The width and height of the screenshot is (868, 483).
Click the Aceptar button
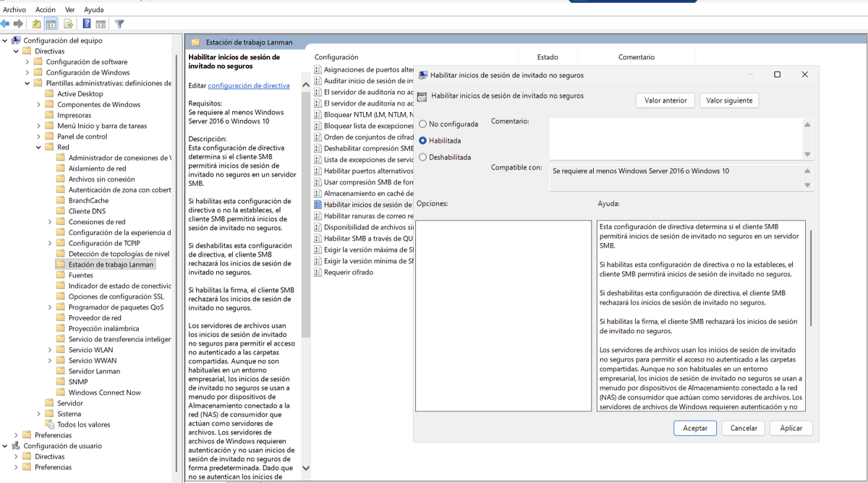695,428
